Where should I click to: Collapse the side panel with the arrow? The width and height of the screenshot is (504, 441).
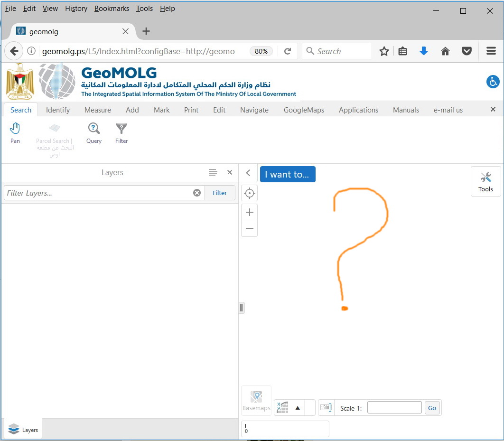coord(248,173)
